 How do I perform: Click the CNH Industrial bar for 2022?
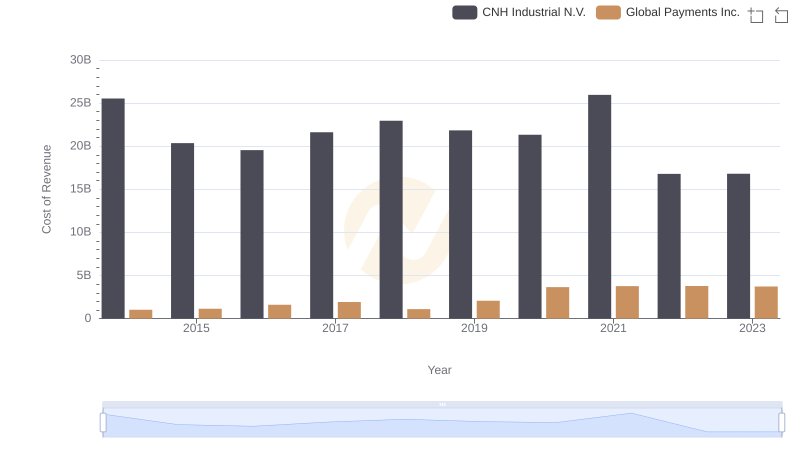pos(669,246)
